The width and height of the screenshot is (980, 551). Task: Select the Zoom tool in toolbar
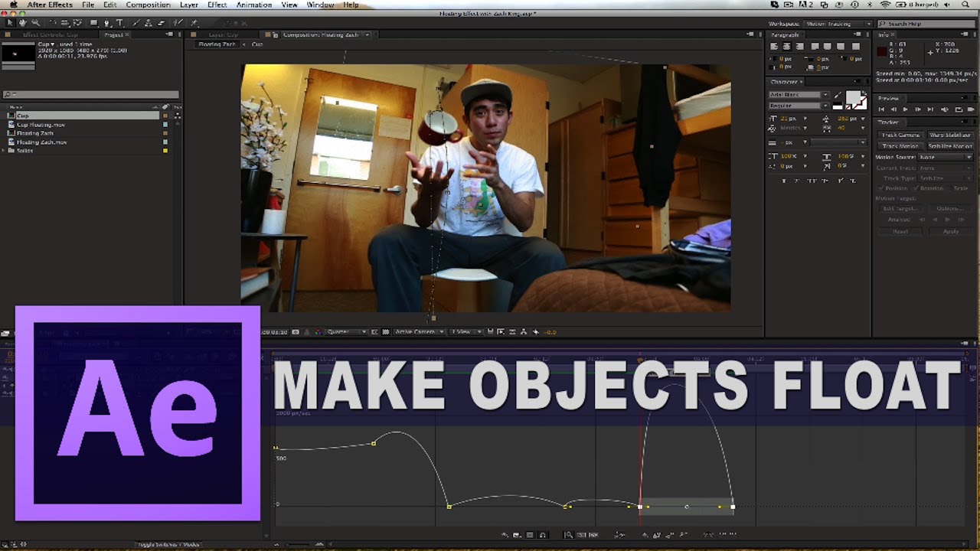tap(35, 23)
